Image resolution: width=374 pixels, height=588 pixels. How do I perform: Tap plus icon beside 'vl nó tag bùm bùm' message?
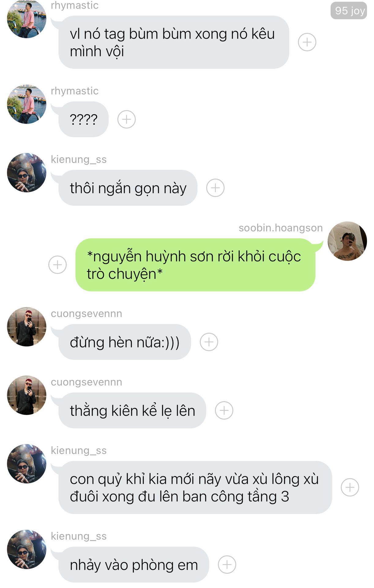tap(307, 42)
